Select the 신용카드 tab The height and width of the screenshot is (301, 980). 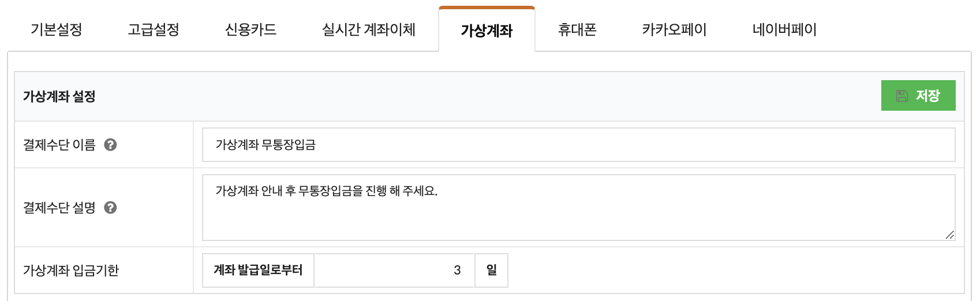pyautogui.click(x=250, y=29)
